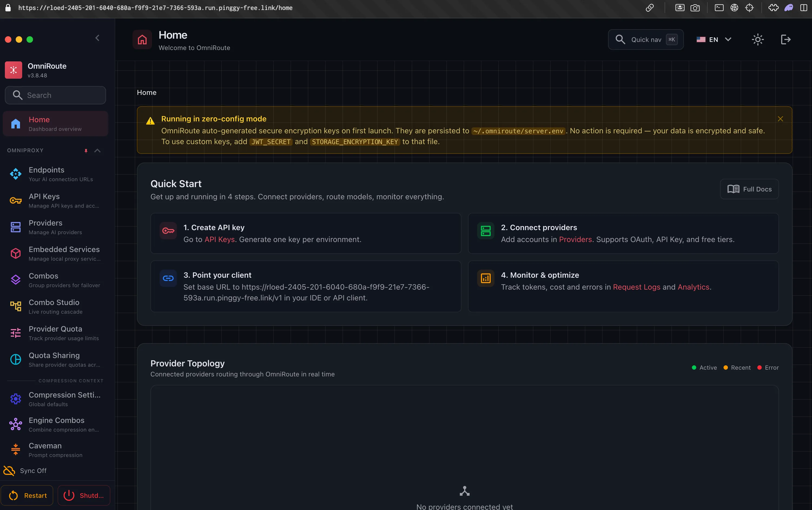
Task: Open the Endpoints menu entry
Action: (55, 174)
